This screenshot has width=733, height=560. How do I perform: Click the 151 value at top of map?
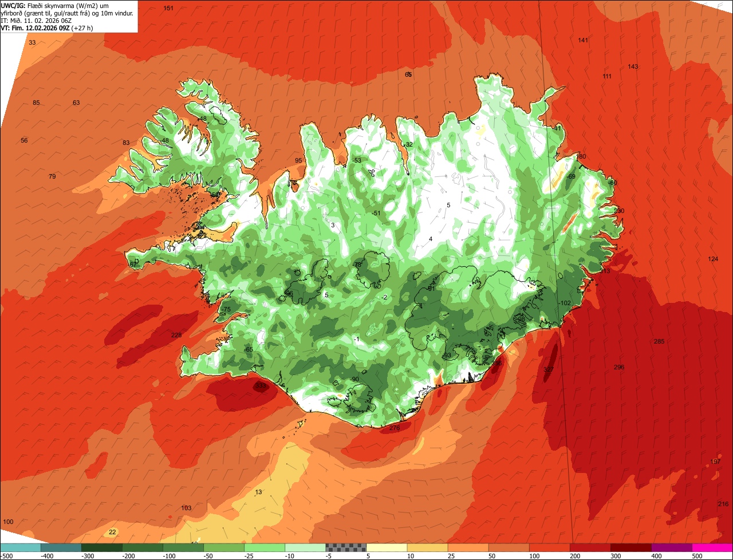coord(168,8)
